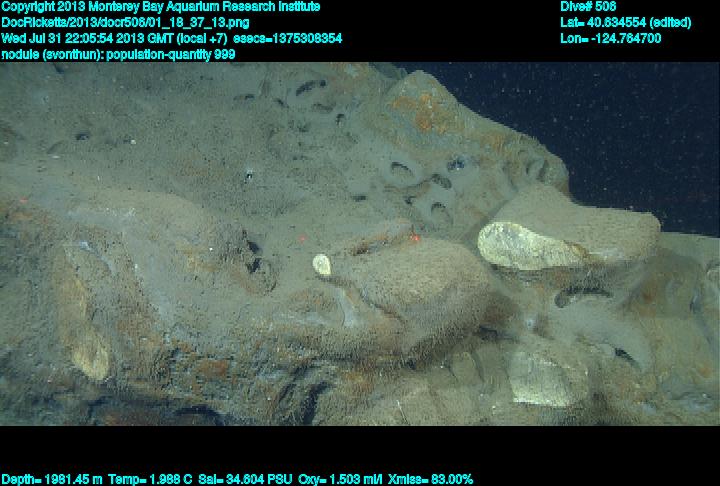Click the Lat= 40.634554 (edited) reading

coord(625,23)
